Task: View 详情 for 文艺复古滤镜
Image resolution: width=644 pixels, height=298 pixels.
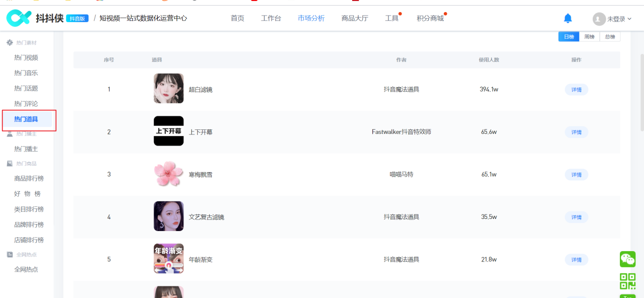Action: [x=576, y=217]
